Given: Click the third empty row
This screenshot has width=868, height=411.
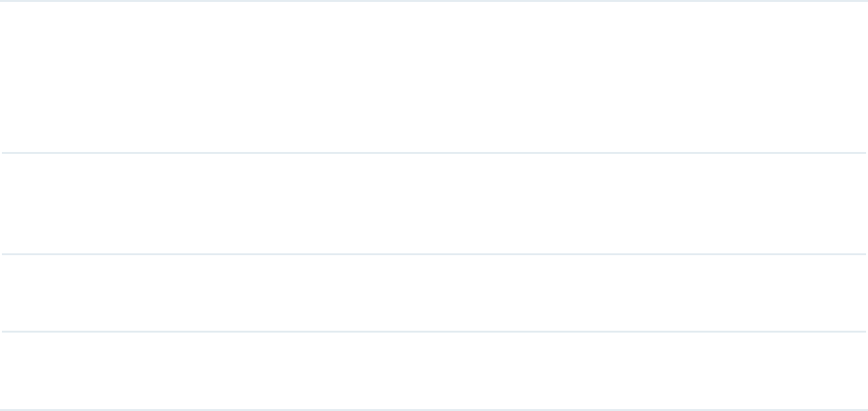Looking at the screenshot, I should click(x=434, y=292).
